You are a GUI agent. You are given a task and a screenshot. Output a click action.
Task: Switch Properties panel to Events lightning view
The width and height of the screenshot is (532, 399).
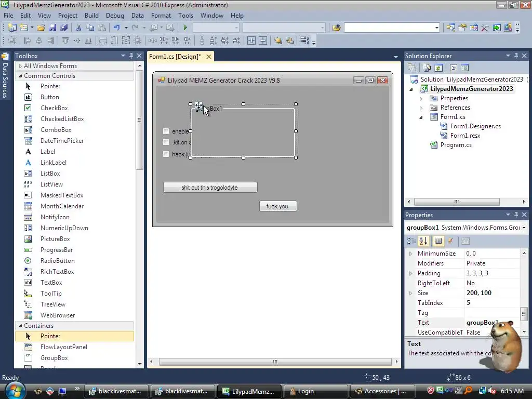coord(450,241)
